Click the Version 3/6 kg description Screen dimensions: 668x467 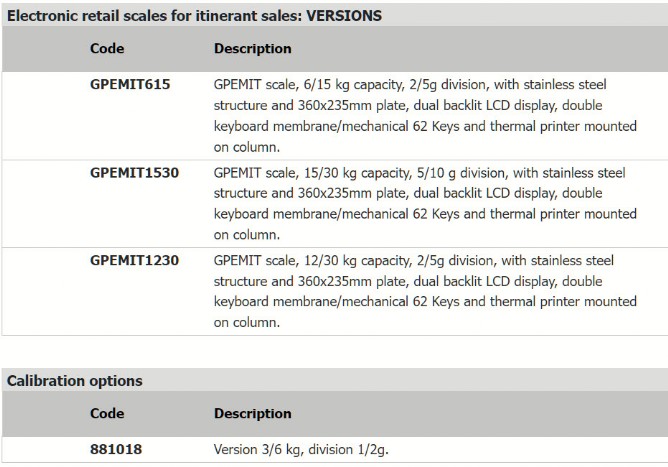(x=301, y=450)
